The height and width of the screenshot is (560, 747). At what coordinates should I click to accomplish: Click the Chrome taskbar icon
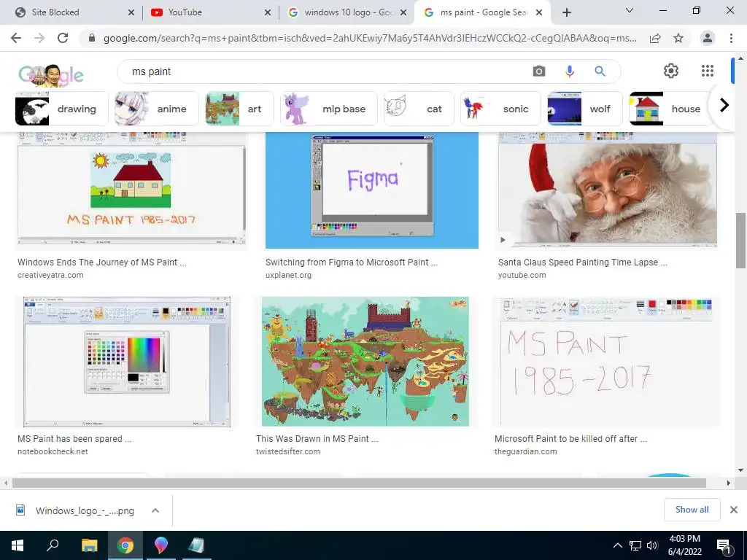pos(125,545)
